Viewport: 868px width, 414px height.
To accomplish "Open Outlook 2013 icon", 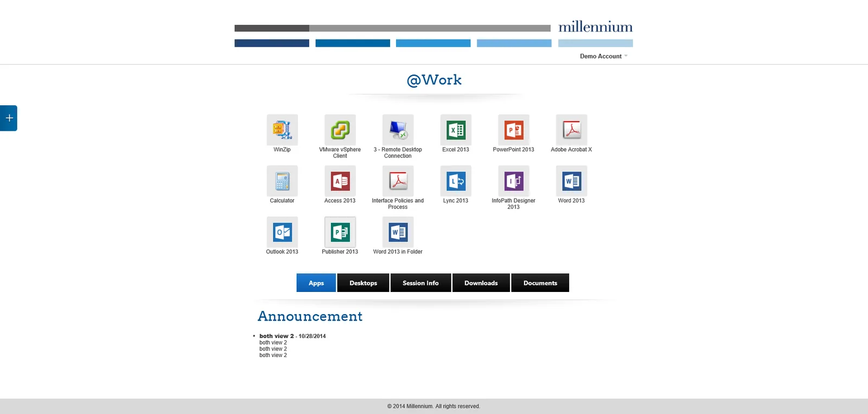I will click(282, 232).
